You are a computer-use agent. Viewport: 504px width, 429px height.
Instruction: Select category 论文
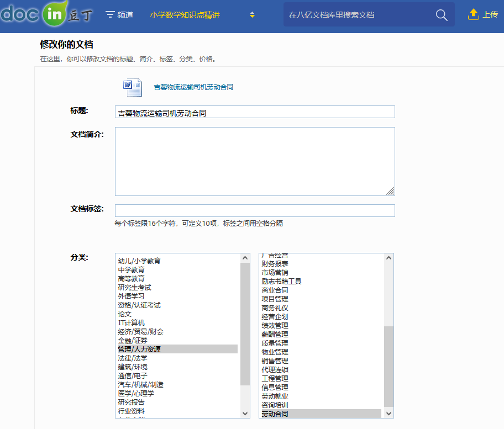coord(178,314)
